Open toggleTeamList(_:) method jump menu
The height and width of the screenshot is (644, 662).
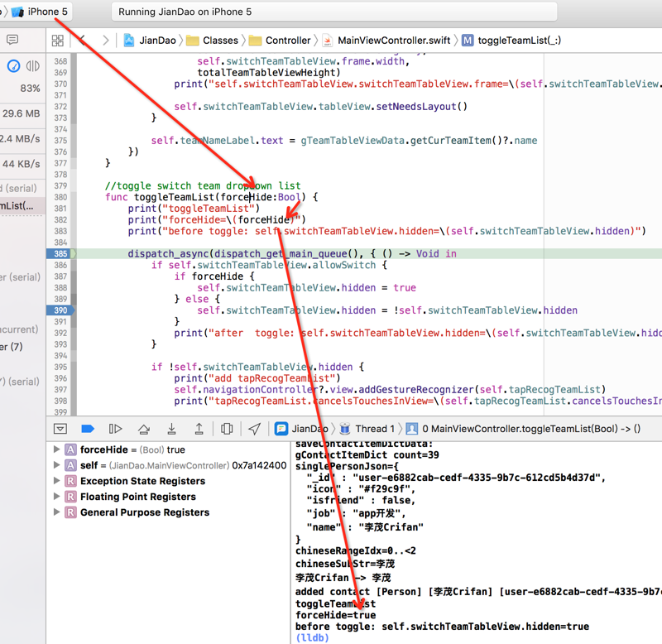pos(520,41)
